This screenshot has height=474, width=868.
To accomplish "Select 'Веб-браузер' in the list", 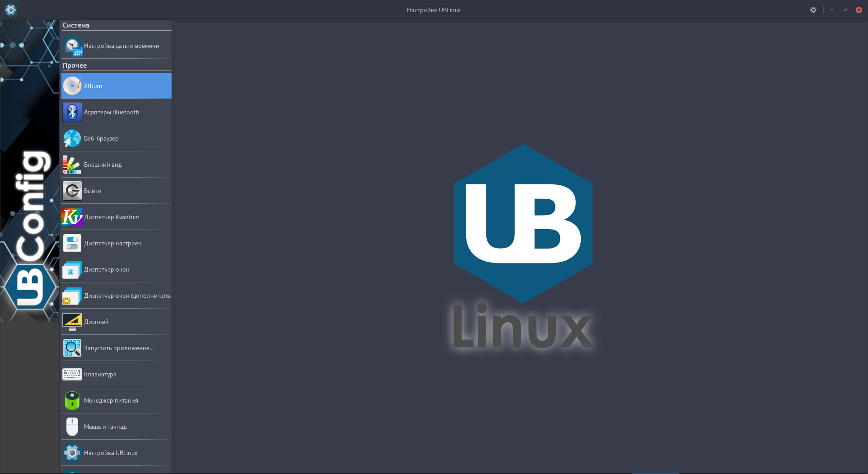I will click(117, 138).
